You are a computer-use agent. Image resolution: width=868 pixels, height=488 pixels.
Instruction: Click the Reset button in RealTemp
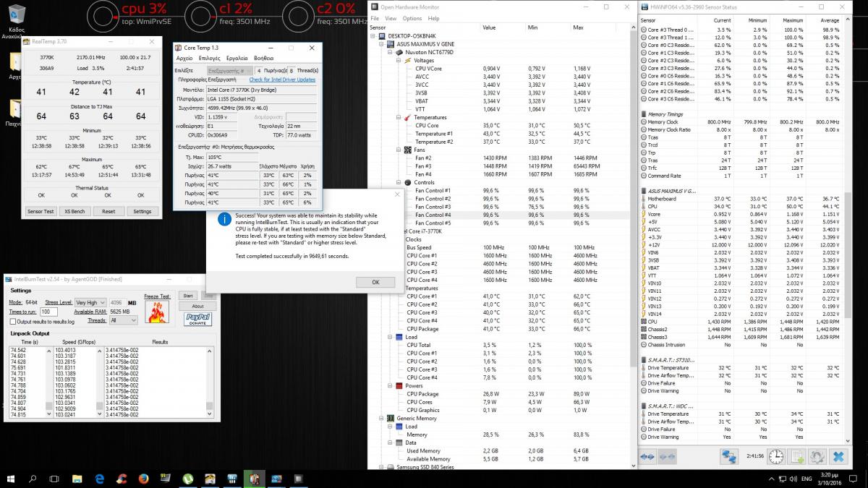(x=109, y=211)
